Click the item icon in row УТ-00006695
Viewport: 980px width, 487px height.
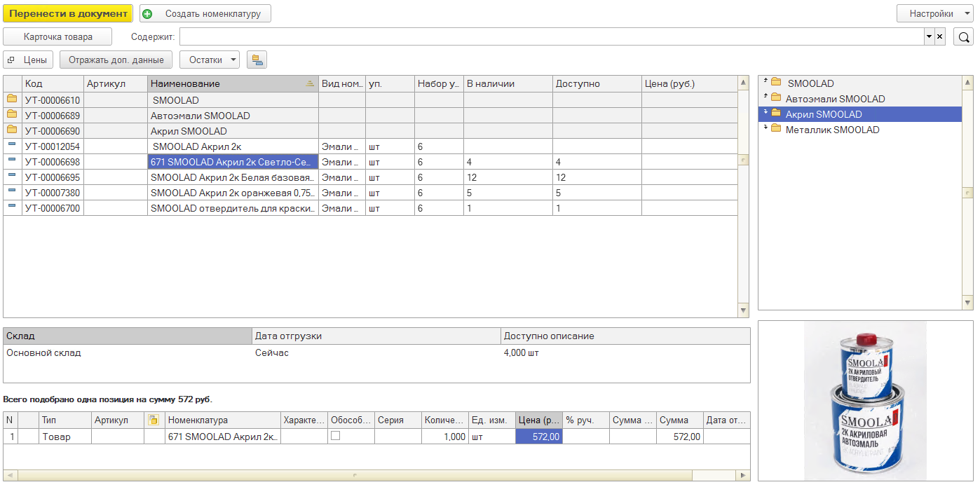pos(12,177)
